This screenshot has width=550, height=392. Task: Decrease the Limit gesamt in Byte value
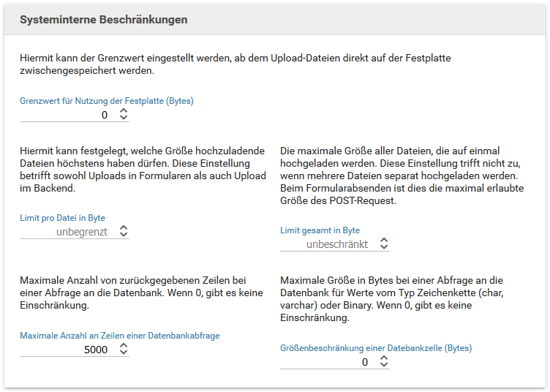(384, 247)
